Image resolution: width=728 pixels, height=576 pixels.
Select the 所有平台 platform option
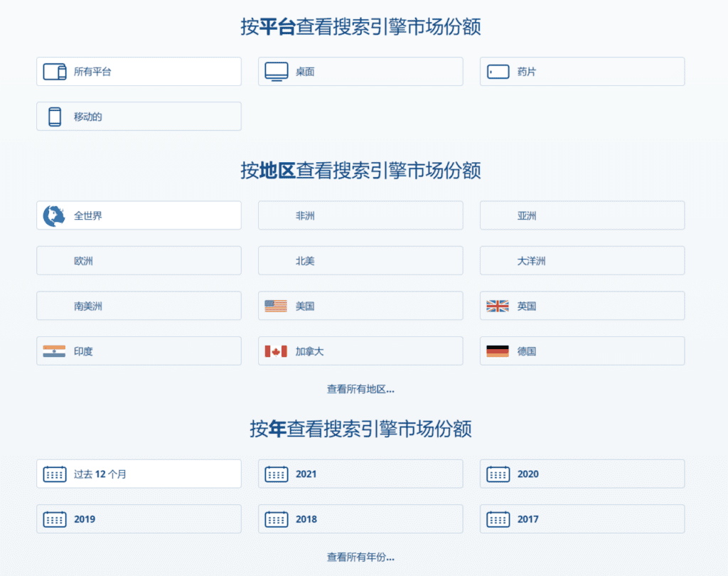(x=139, y=71)
